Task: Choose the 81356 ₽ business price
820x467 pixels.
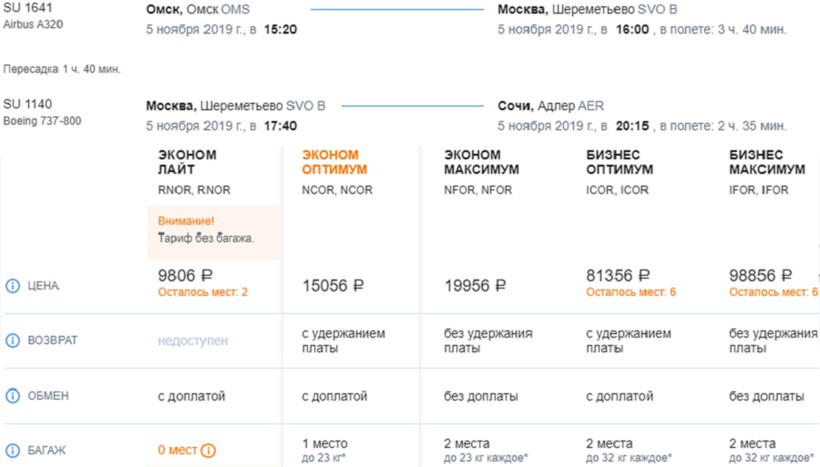Action: [619, 275]
